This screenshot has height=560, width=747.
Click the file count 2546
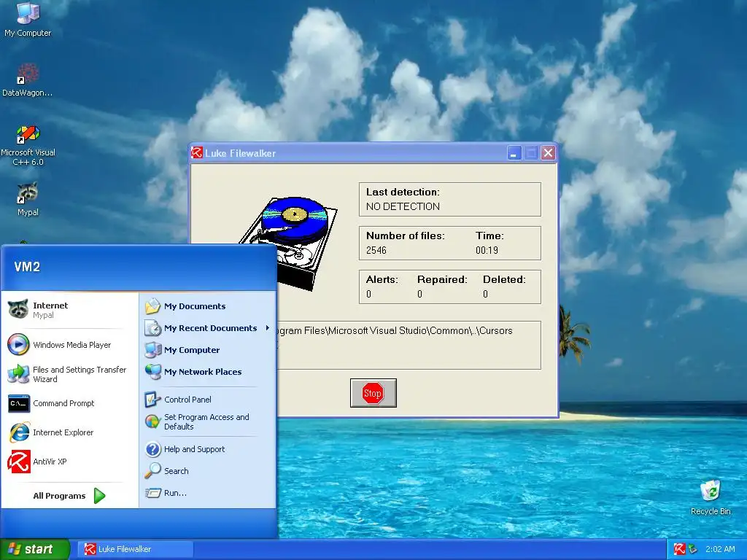pos(376,250)
